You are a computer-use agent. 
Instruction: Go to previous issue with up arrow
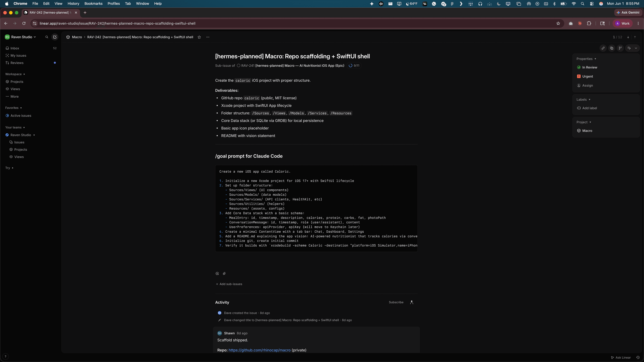(x=635, y=37)
